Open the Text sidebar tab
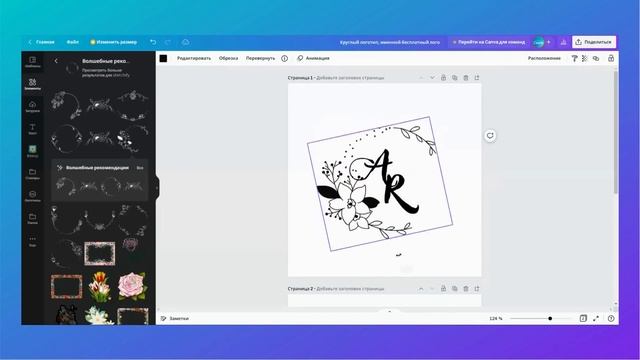 click(33, 129)
